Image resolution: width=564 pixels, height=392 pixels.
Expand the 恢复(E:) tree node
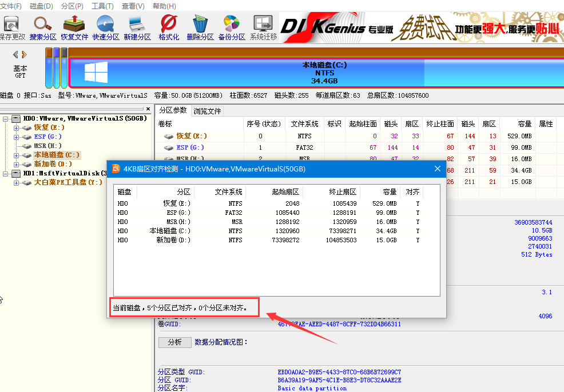tap(16, 128)
